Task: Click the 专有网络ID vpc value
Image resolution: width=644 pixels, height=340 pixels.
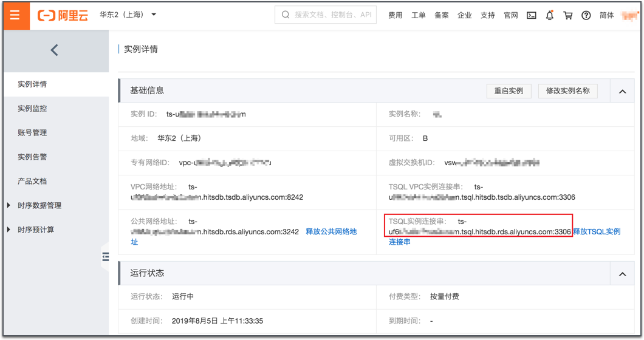Action: pyautogui.click(x=225, y=163)
